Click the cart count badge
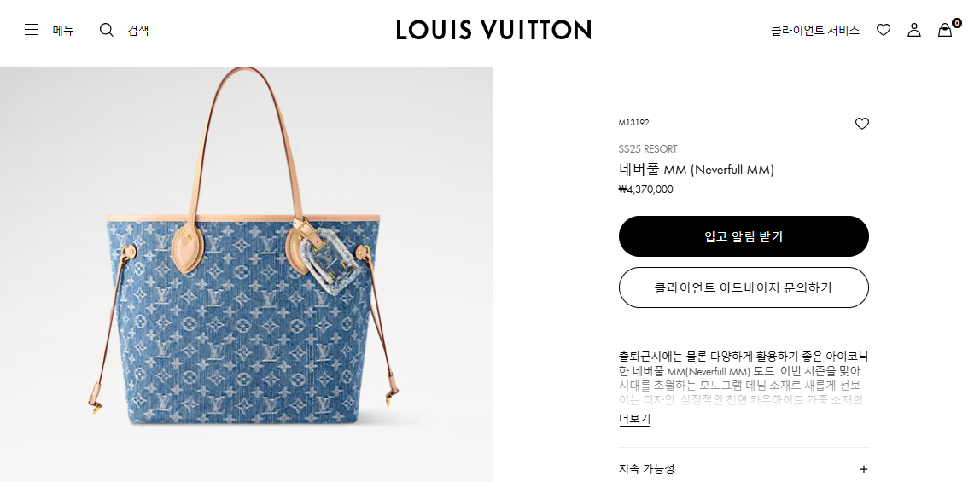Viewport: 980px width, 482px height. [957, 24]
